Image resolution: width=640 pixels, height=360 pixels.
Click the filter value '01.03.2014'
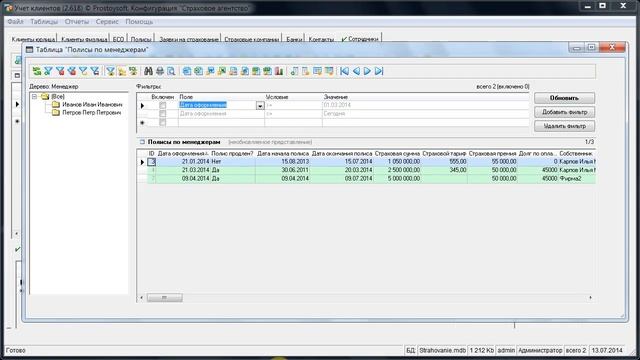coord(337,105)
